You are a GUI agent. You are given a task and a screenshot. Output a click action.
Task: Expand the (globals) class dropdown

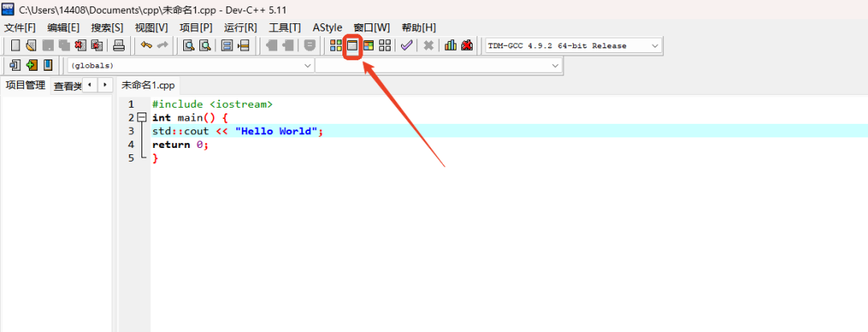pos(190,65)
